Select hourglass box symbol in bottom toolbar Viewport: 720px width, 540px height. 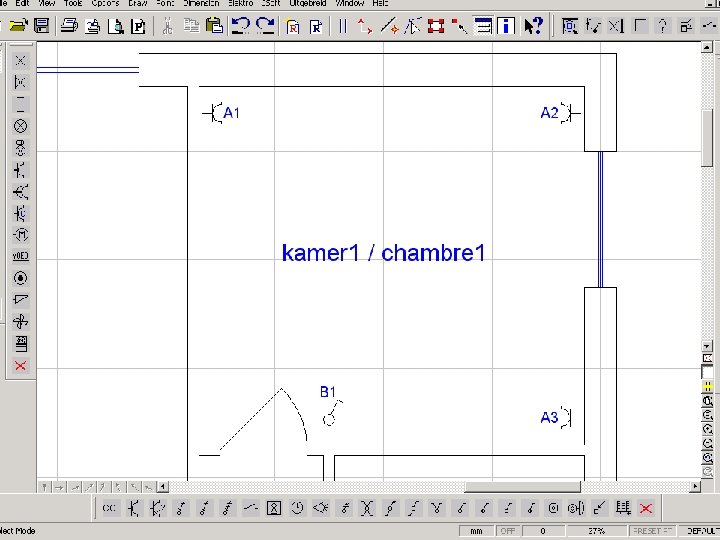point(274,508)
